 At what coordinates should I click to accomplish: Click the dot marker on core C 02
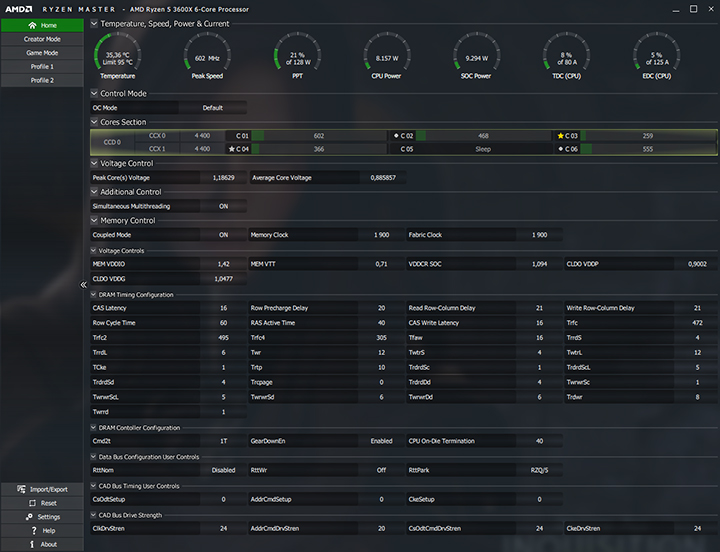[x=396, y=135]
